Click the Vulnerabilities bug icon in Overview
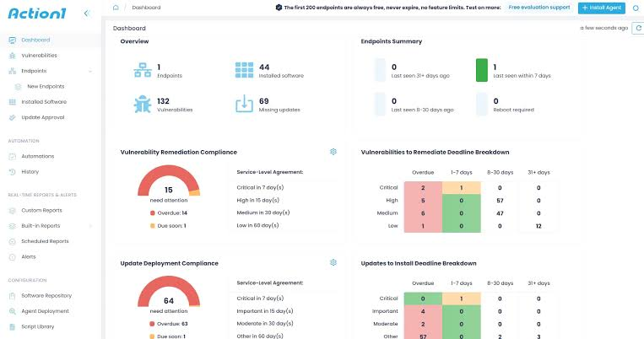Image resolution: width=644 pixels, height=339 pixels. pos(143,105)
